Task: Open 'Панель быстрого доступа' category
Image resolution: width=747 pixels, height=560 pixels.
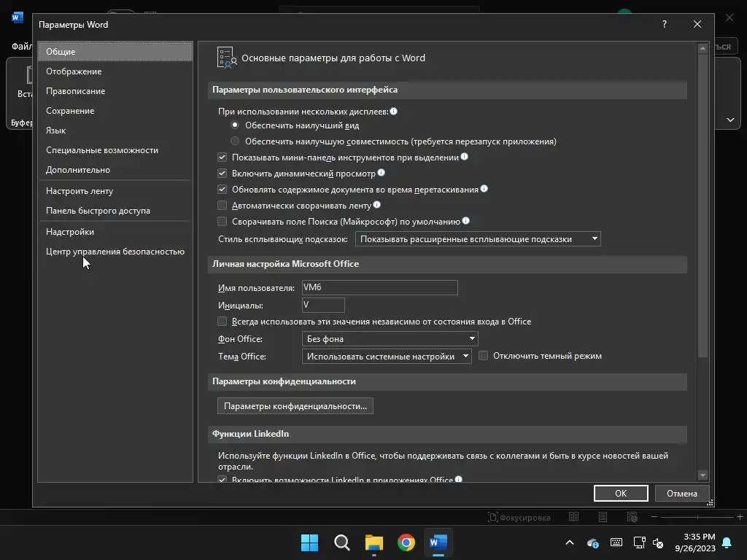Action: (x=115, y=211)
